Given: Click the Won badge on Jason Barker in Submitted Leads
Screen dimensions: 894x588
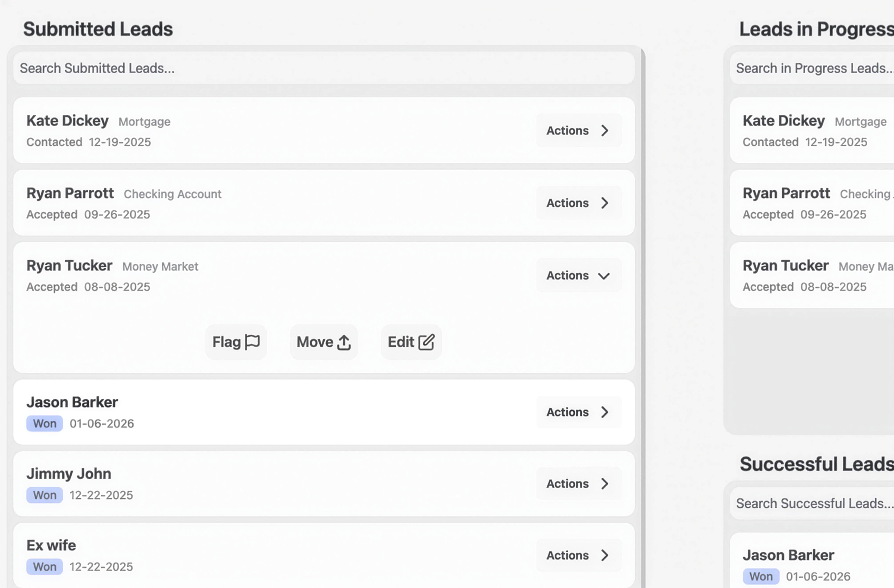Looking at the screenshot, I should pos(44,424).
